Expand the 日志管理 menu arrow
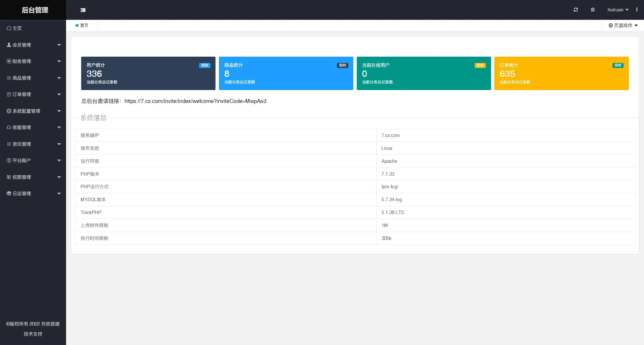This screenshot has height=345, width=644. (59, 194)
